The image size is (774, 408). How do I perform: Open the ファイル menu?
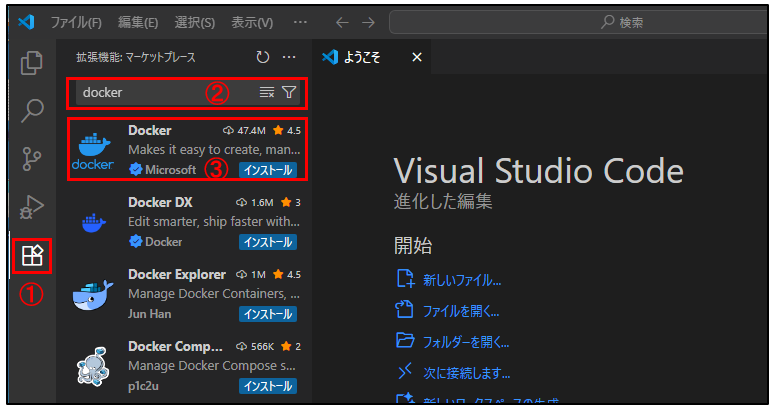point(76,22)
